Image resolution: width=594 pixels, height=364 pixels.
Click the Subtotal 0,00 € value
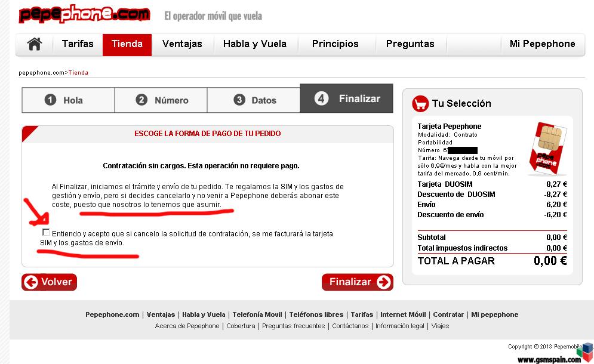556,237
